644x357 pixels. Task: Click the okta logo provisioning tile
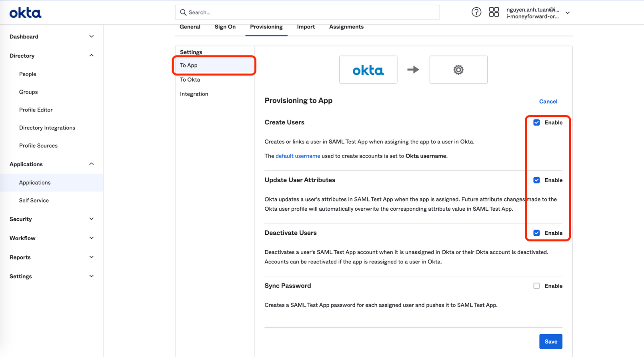pos(368,70)
